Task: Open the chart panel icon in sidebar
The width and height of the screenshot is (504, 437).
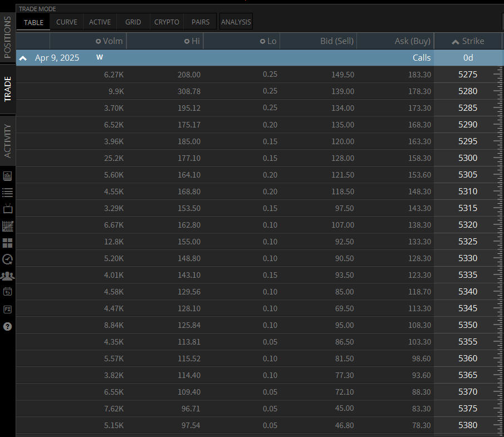Action: tap(8, 176)
